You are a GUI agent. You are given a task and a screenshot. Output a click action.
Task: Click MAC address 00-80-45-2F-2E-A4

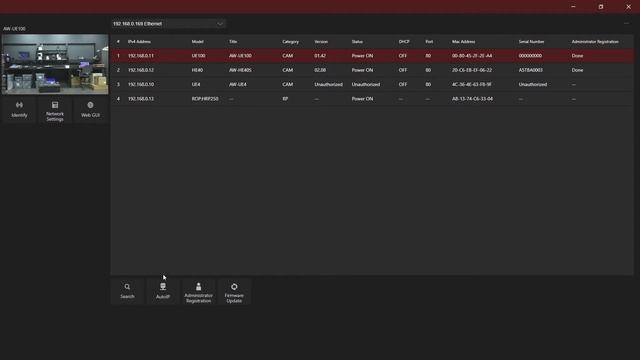coord(472,56)
